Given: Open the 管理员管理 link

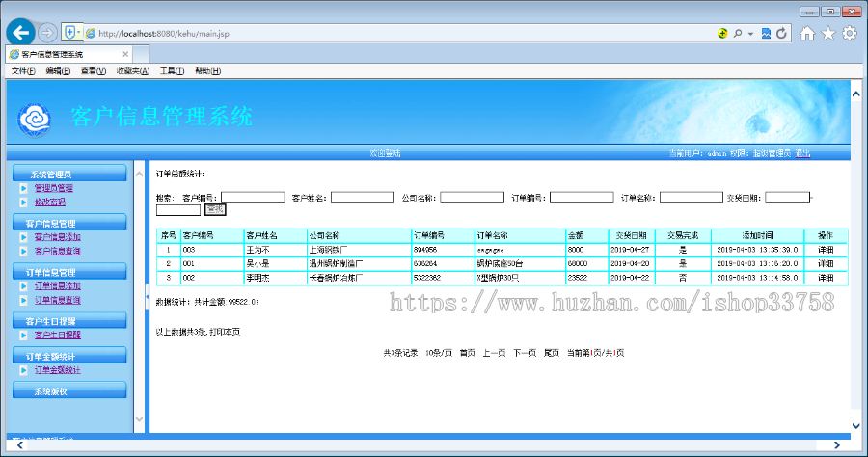Looking at the screenshot, I should pyautogui.click(x=54, y=188).
